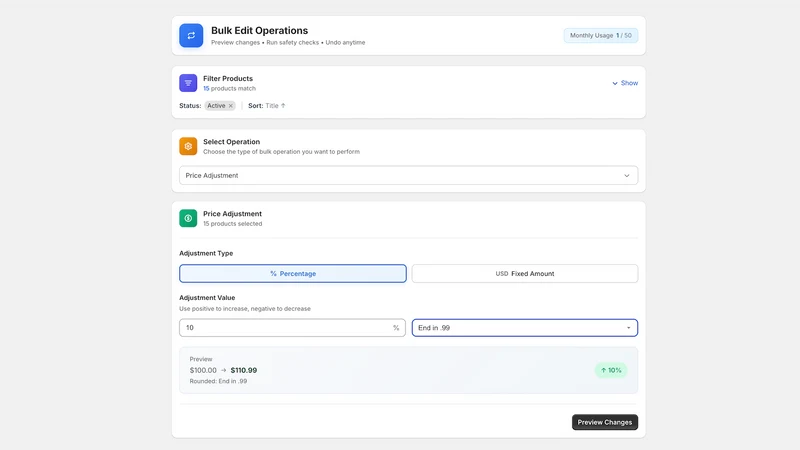Click the Monthly Usage 1 / 50 badge

coord(601,35)
